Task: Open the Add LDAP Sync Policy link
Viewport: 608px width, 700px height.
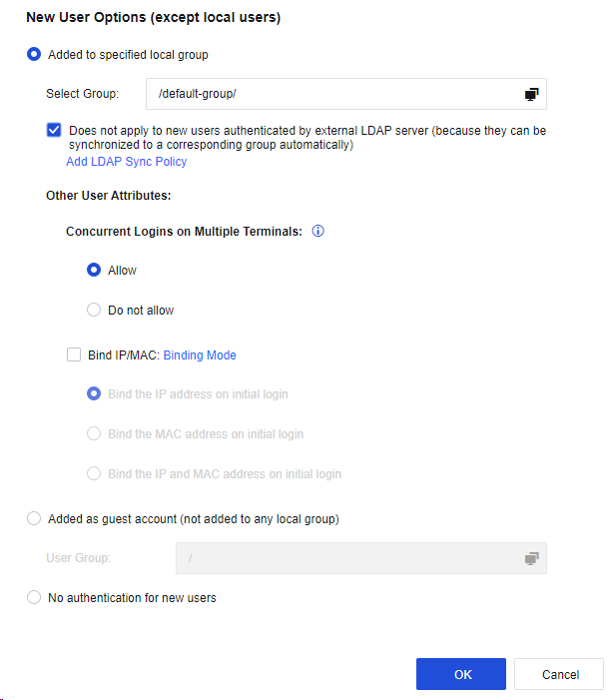Action: [x=126, y=162]
